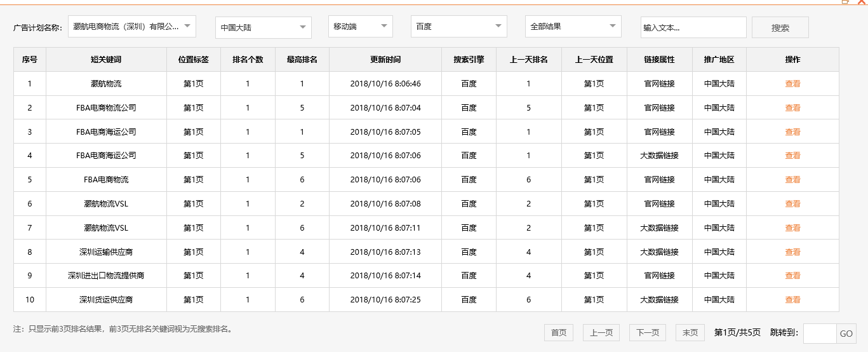Click 查看 in row 7, 灏航物流VSL
This screenshot has width=868, height=352.
[792, 228]
